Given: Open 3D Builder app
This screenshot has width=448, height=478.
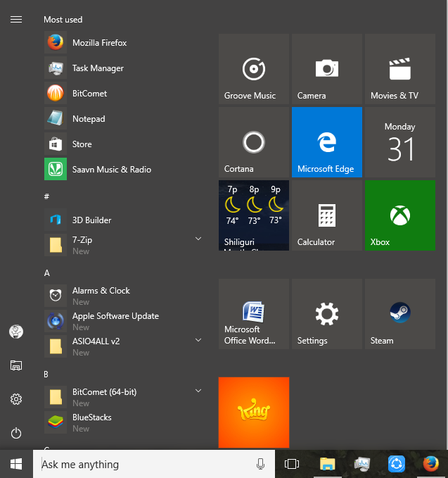Looking at the screenshot, I should 123,220.
